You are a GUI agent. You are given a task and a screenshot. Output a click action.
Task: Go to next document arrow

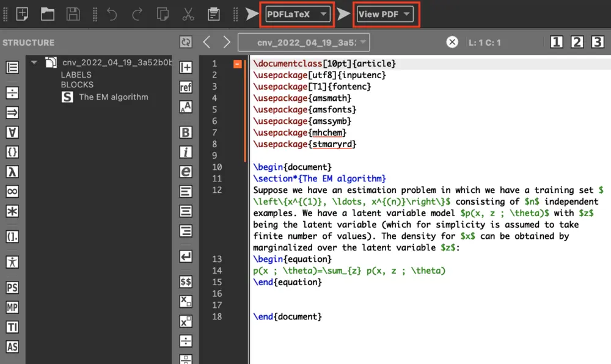pyautogui.click(x=227, y=42)
